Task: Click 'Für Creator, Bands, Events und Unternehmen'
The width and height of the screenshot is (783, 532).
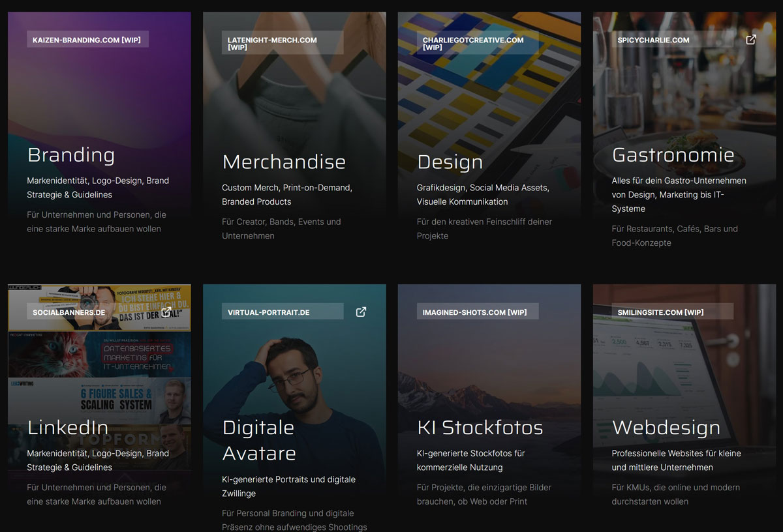Action: coord(281,229)
